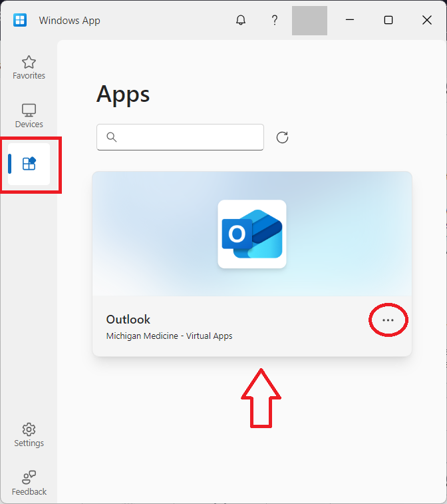Image resolution: width=447 pixels, height=504 pixels.
Task: Open the Favorites section
Action: point(29,68)
